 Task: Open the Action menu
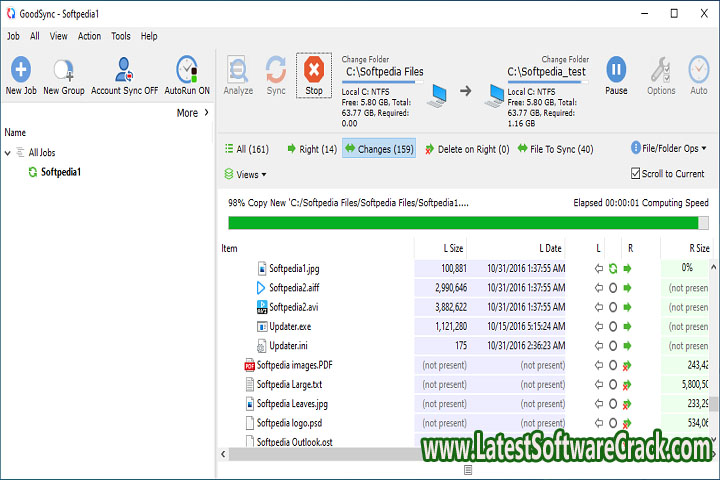pyautogui.click(x=89, y=36)
